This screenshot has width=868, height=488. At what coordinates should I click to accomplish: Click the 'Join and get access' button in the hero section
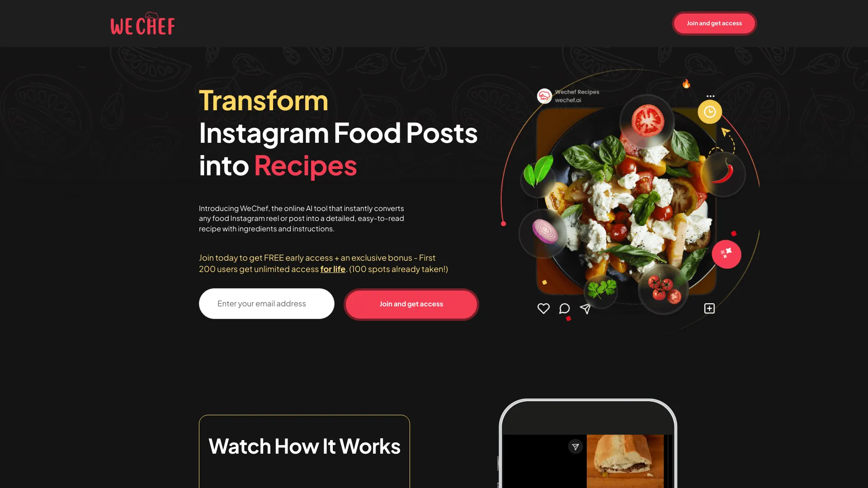[x=411, y=303]
